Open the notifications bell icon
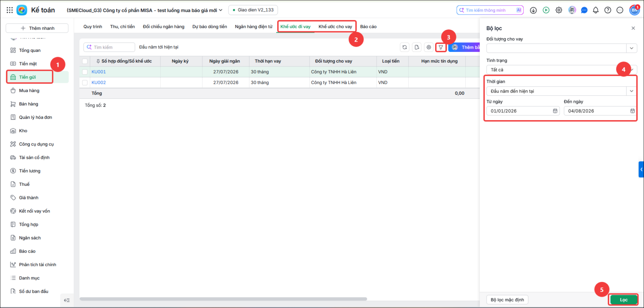The image size is (644, 308). click(596, 10)
